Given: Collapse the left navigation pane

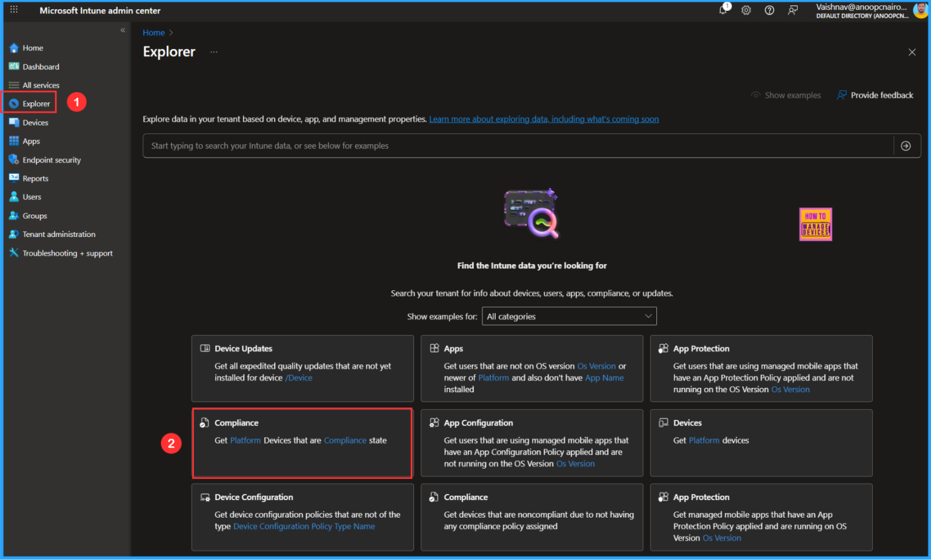Looking at the screenshot, I should 122,30.
